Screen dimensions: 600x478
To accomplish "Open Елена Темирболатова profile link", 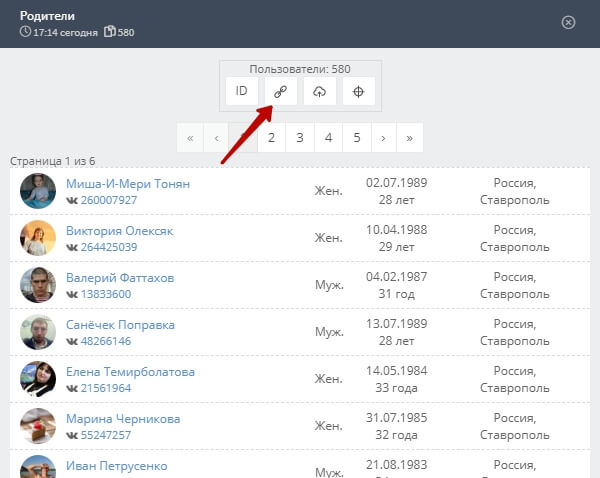I will click(130, 372).
